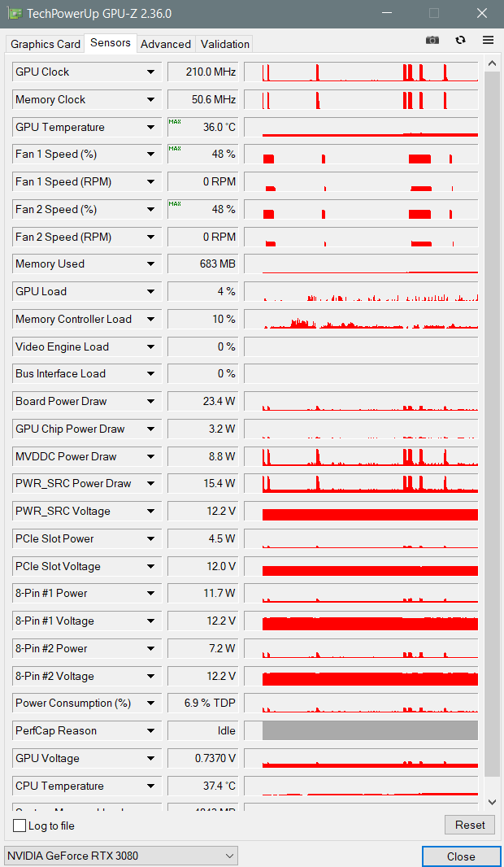Open the GPU Temperature sensor dropdown
504x867 pixels.
pos(150,127)
